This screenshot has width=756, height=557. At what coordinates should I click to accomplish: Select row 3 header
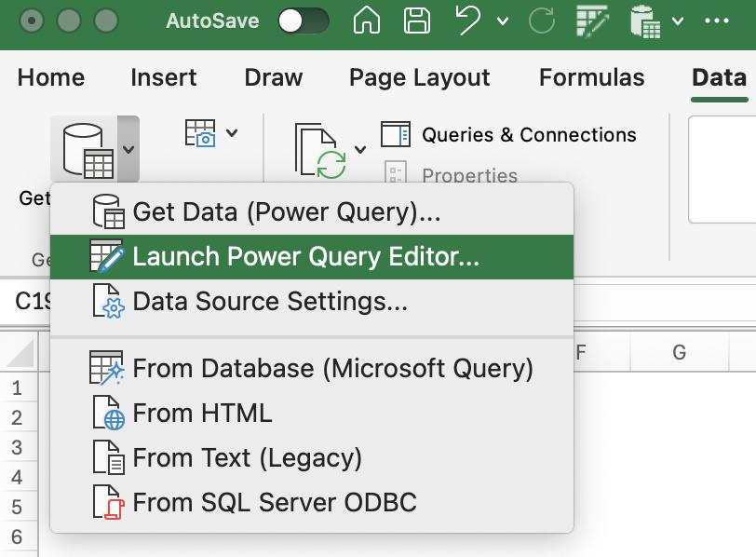(x=19, y=447)
